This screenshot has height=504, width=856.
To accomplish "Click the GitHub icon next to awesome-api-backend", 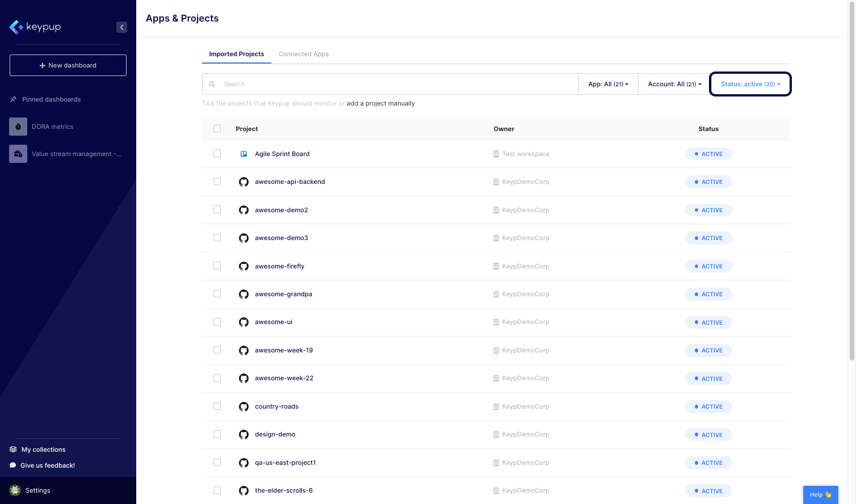I will [x=244, y=182].
